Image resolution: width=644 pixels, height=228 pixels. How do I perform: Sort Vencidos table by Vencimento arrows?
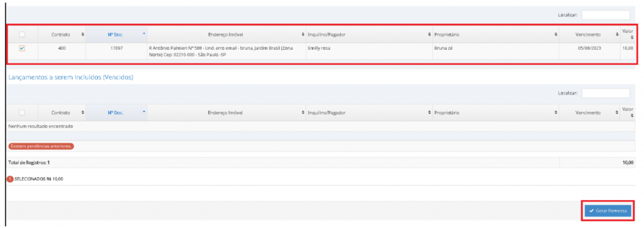pos(617,112)
